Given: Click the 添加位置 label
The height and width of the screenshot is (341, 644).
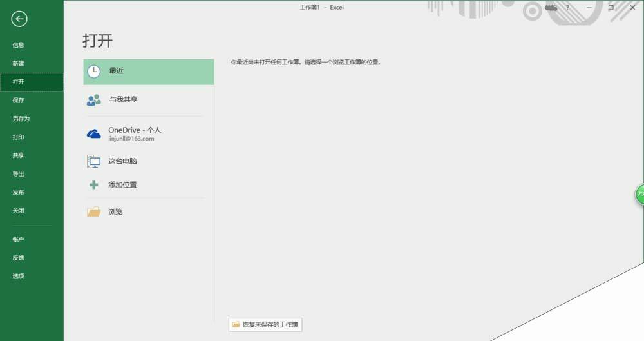Looking at the screenshot, I should coord(122,185).
